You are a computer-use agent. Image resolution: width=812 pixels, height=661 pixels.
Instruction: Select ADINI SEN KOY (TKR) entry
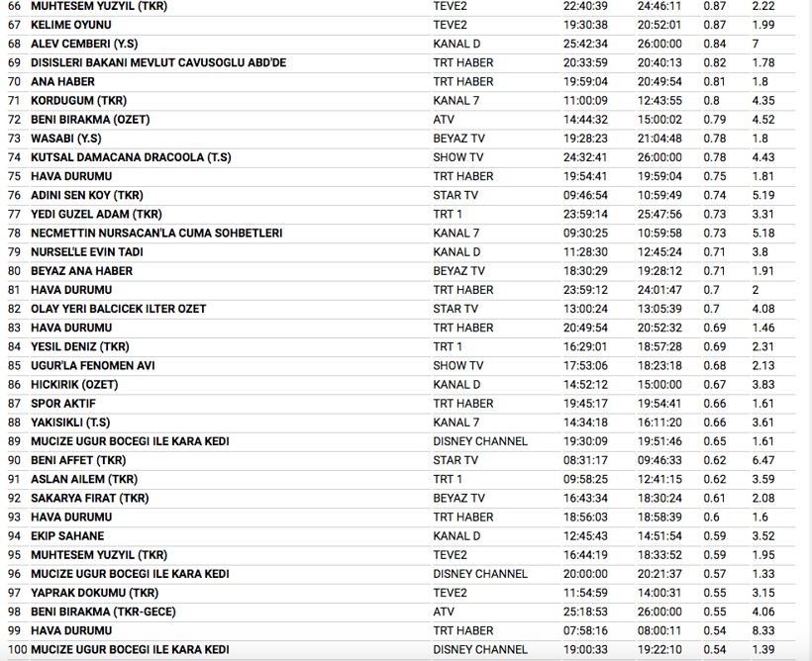tap(87, 195)
